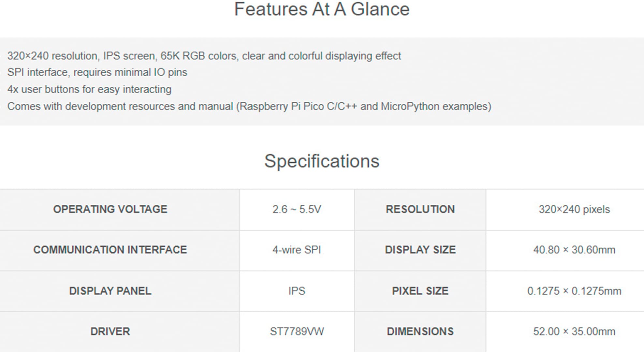Click the 4x user buttons feature line

[89, 89]
